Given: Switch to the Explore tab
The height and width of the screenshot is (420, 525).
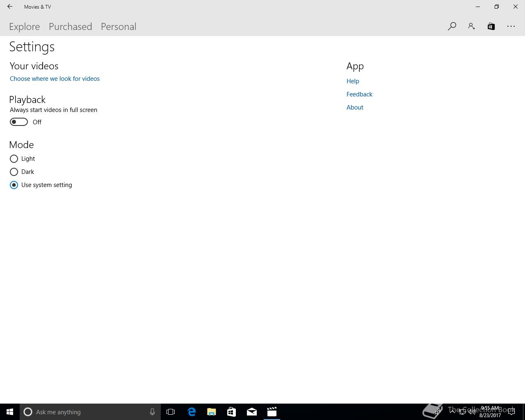Looking at the screenshot, I should [x=25, y=27].
